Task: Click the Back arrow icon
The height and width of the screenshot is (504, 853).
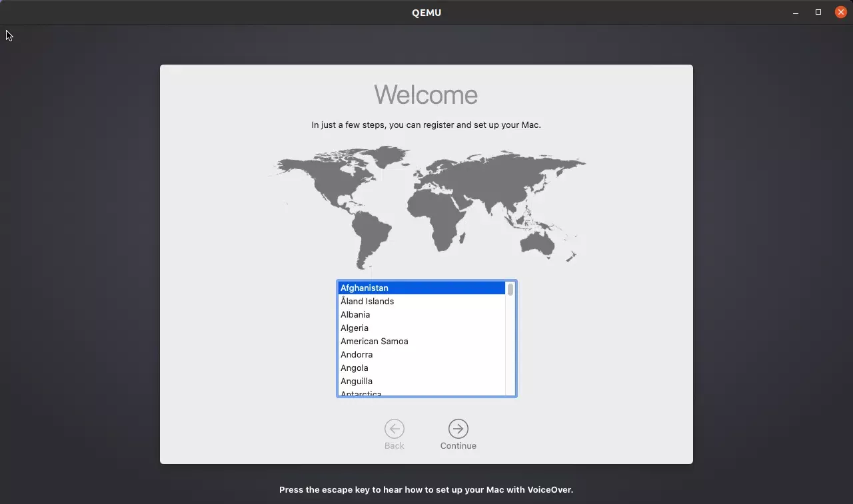Action: point(395,429)
